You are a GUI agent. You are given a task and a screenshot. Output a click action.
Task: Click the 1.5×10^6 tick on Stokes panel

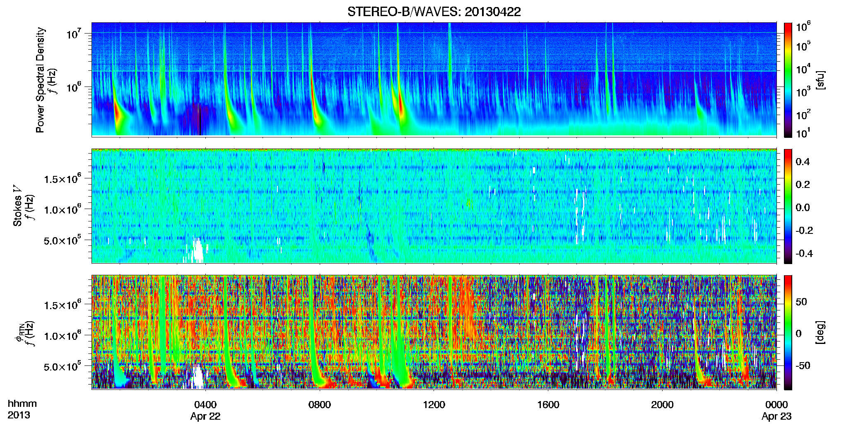point(63,179)
